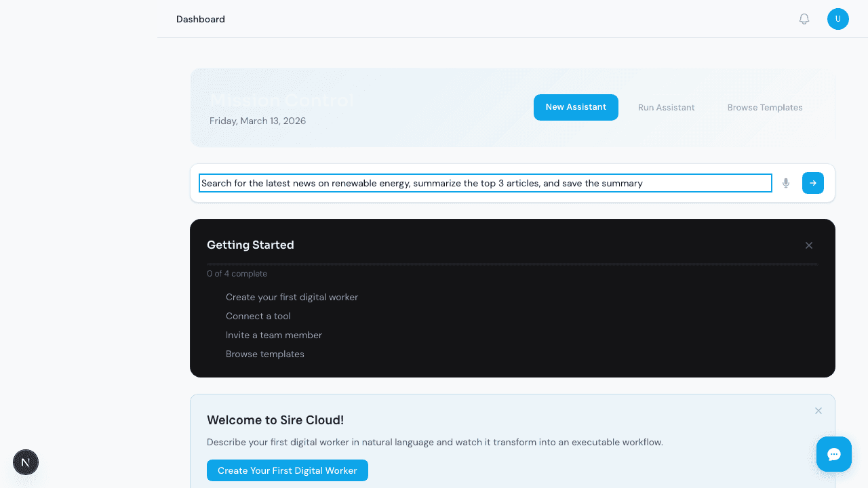Activate the microphone voice input
This screenshot has width=868, height=488.
(x=785, y=183)
